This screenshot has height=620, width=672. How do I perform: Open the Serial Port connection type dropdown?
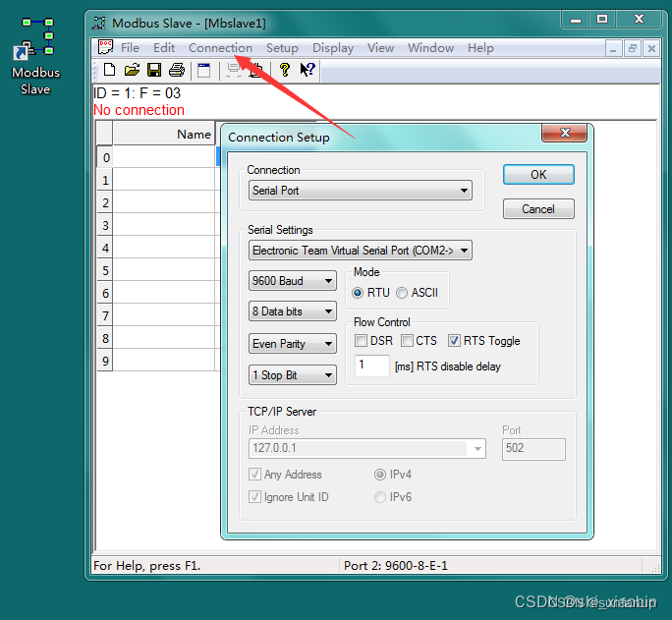(x=361, y=191)
